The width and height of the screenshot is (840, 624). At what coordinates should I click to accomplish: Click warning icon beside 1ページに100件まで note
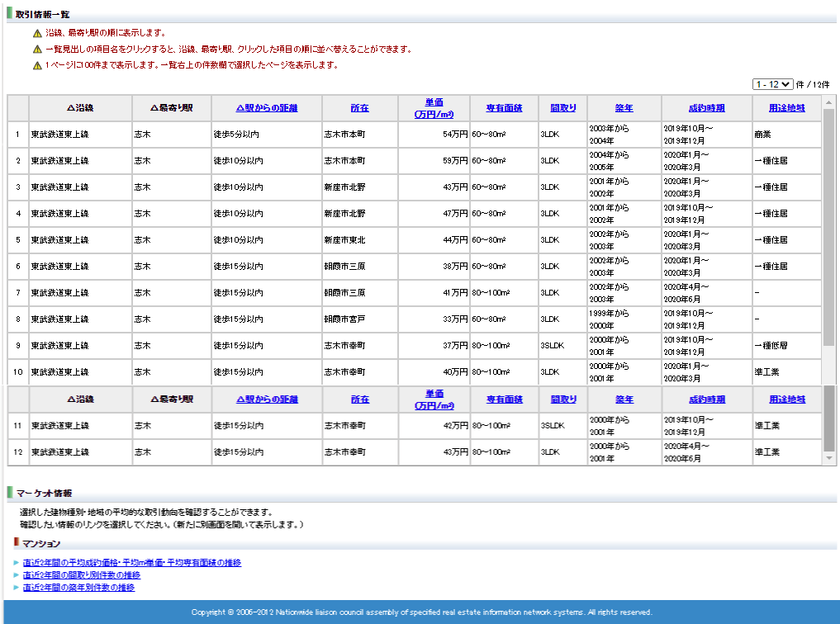coord(37,65)
